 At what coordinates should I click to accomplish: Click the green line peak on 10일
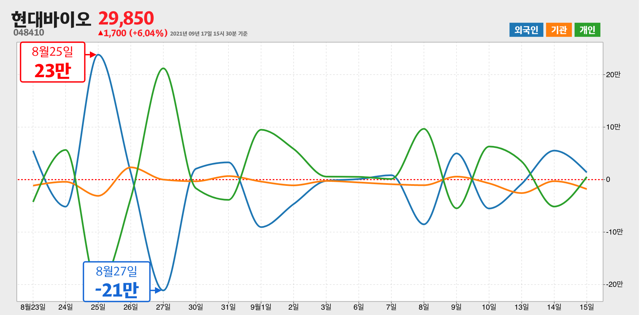tap(490, 147)
